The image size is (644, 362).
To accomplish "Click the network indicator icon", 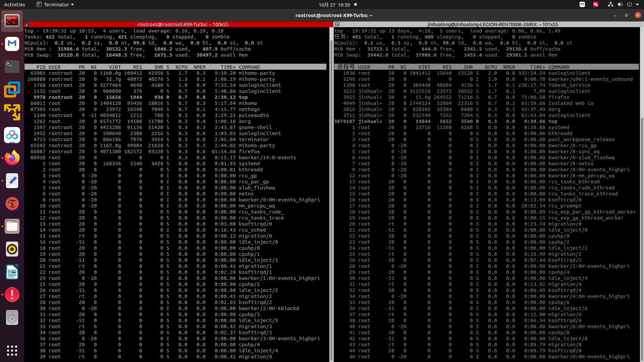I will coord(610,5).
